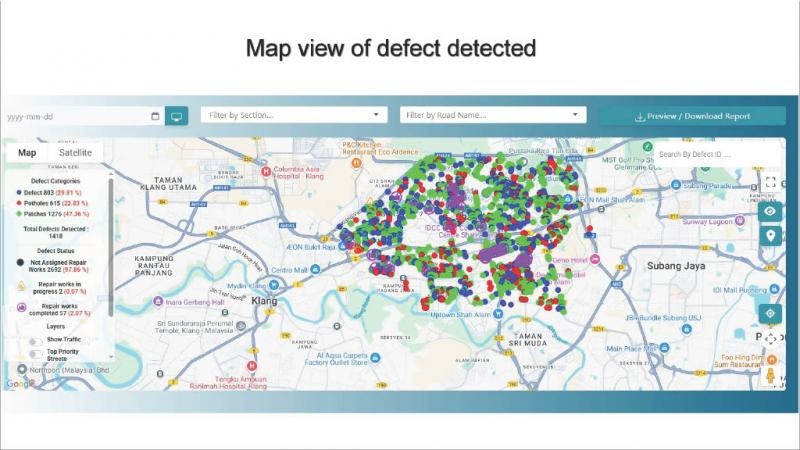Click the 'Defect Categories' heading

[56, 181]
